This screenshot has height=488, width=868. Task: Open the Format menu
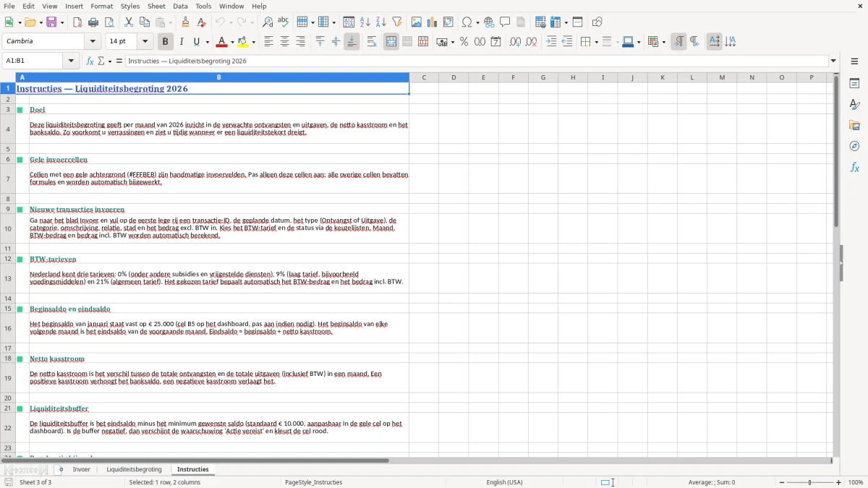point(102,6)
